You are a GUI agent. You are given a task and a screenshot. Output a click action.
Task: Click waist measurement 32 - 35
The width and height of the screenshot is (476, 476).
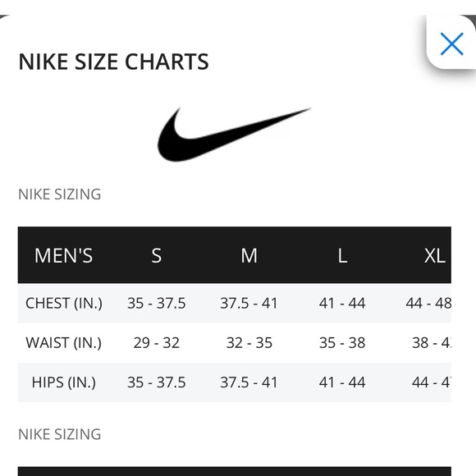(249, 343)
